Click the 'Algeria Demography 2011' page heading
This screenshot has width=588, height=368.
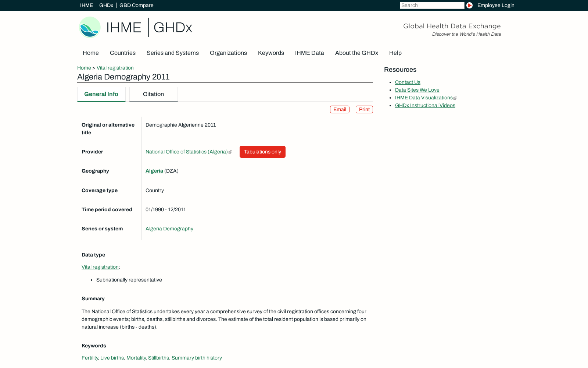[123, 77]
